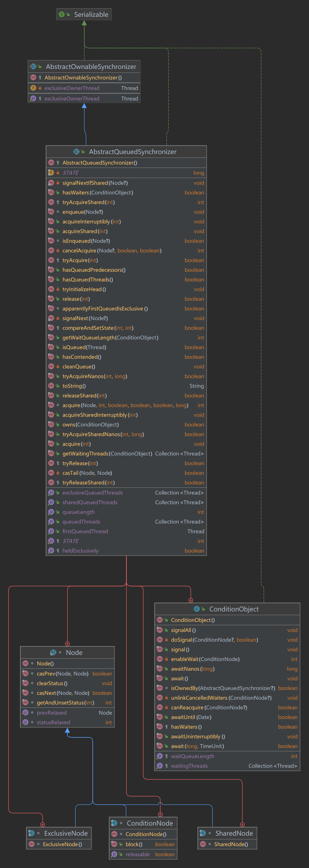Viewport: 309px width, 868px height.
Task: Select the class icon of ConditionObject header
Action: [x=197, y=609]
